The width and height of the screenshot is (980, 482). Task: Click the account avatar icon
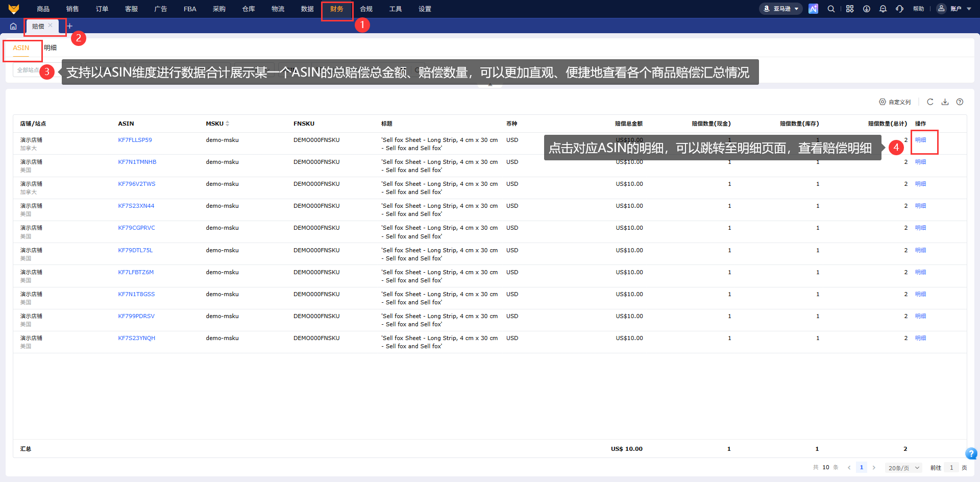point(941,9)
